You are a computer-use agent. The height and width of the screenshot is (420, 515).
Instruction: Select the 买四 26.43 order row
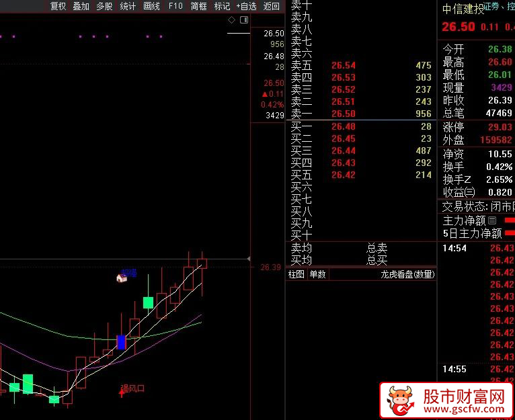(361, 163)
